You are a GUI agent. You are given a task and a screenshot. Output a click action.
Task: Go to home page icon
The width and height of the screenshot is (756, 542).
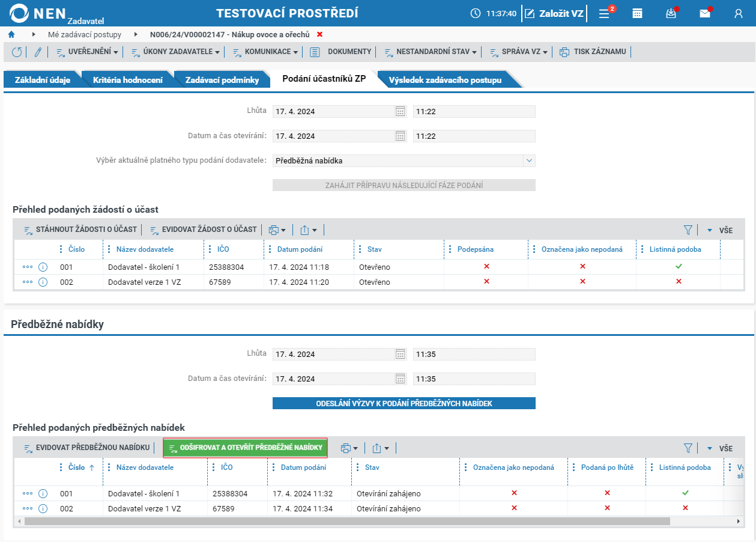[x=11, y=35]
